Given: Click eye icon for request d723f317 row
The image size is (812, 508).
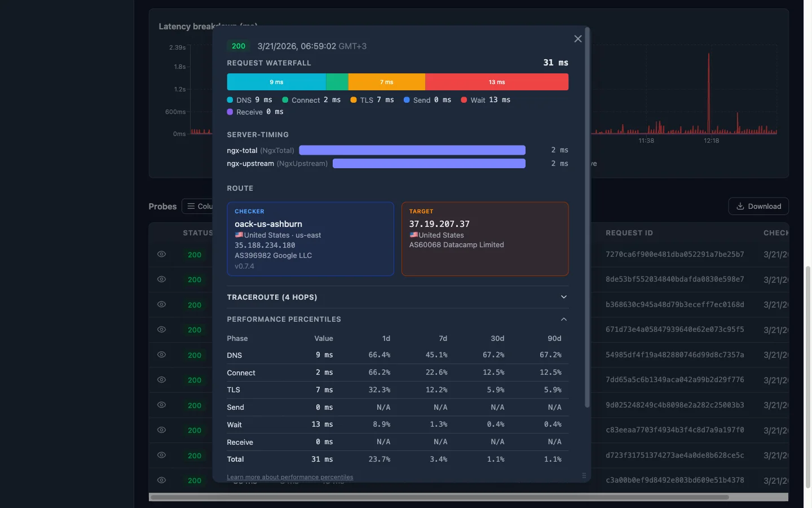Looking at the screenshot, I should [161, 456].
